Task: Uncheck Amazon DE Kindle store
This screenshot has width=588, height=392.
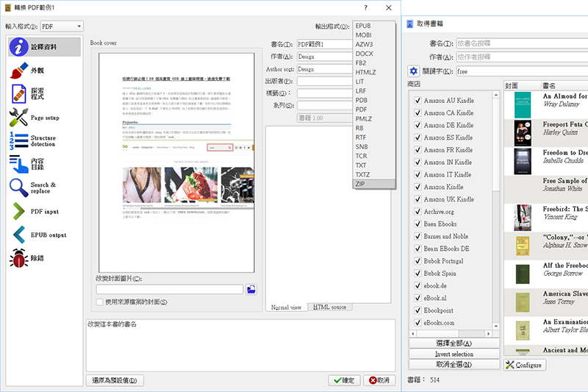Action: click(x=417, y=125)
